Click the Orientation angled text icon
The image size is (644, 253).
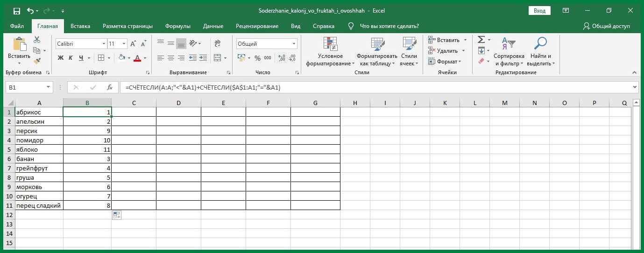tap(193, 43)
